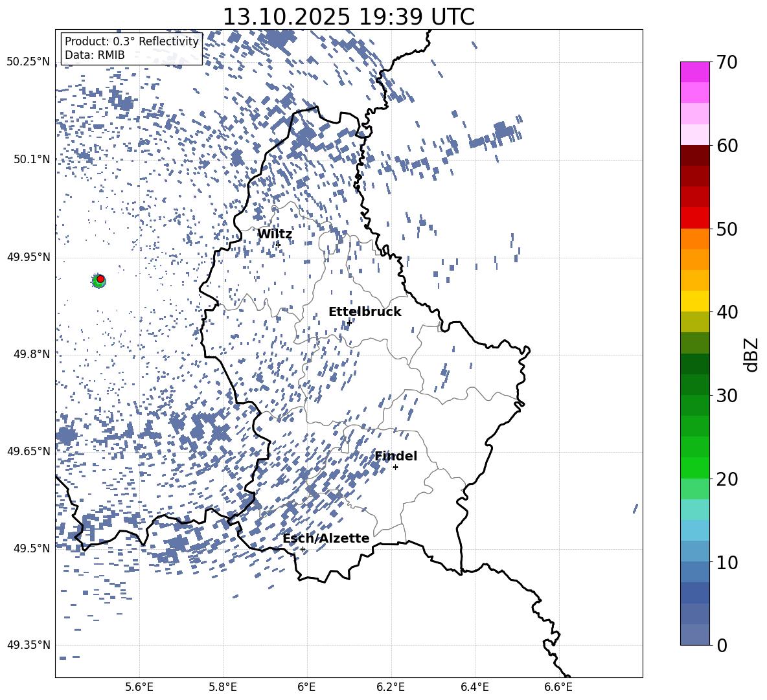Click the light blue swatch between 10 and 20 dBZ
767x700 pixels.
tap(695, 530)
